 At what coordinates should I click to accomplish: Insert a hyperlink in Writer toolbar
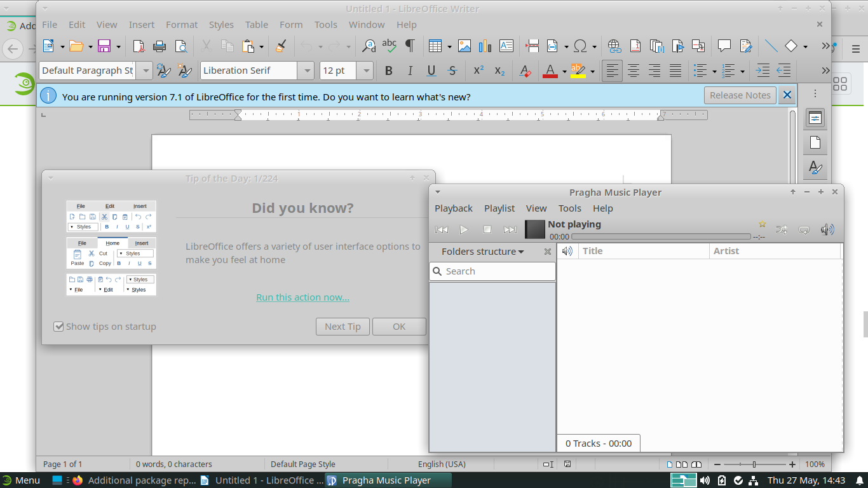click(614, 46)
